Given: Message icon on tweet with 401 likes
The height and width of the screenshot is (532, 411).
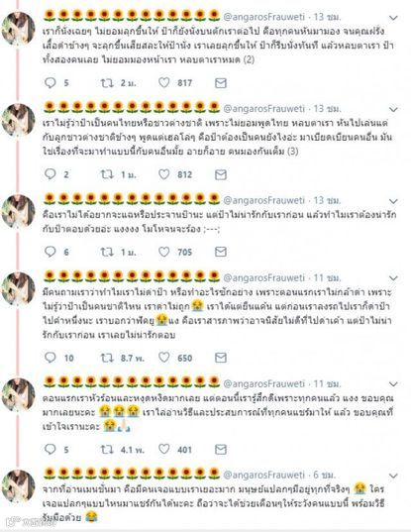Looking at the screenshot, I should (x=221, y=450).
